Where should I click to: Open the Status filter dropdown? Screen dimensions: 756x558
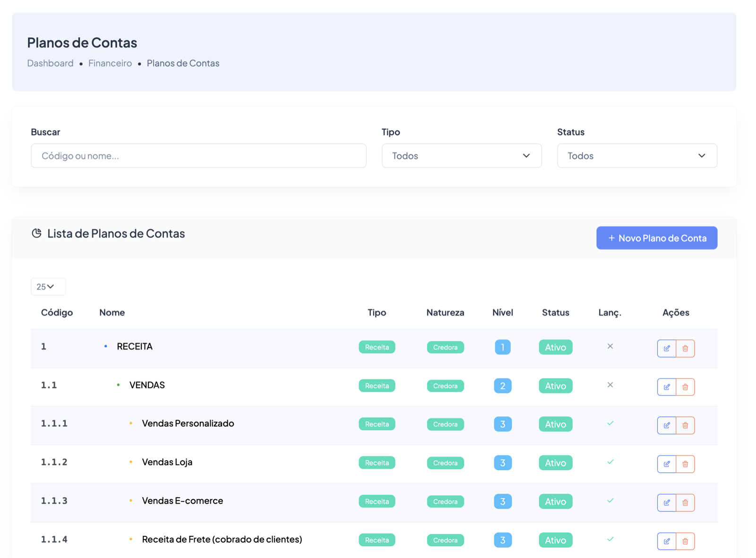tap(637, 156)
